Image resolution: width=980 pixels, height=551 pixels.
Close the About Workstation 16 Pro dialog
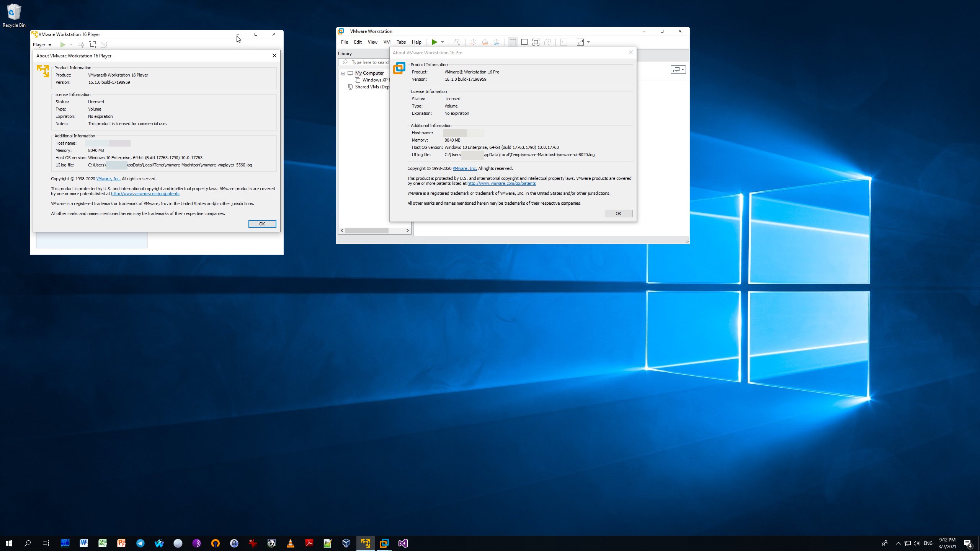click(x=631, y=53)
